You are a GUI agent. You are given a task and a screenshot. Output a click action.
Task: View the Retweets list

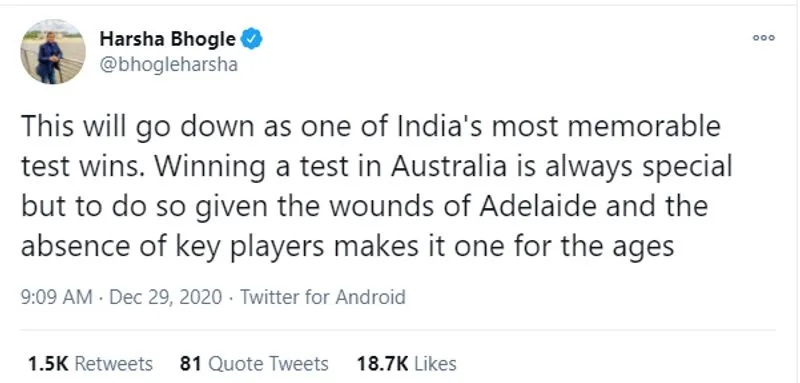[90, 364]
